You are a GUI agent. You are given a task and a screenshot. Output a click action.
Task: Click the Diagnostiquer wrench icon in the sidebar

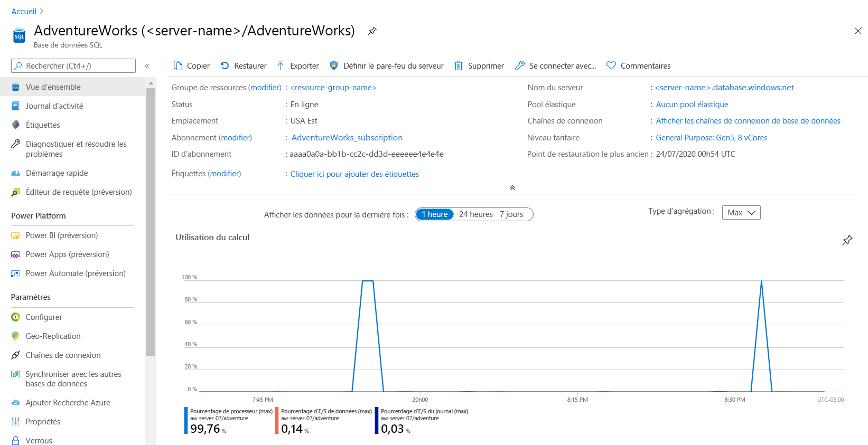(16, 144)
